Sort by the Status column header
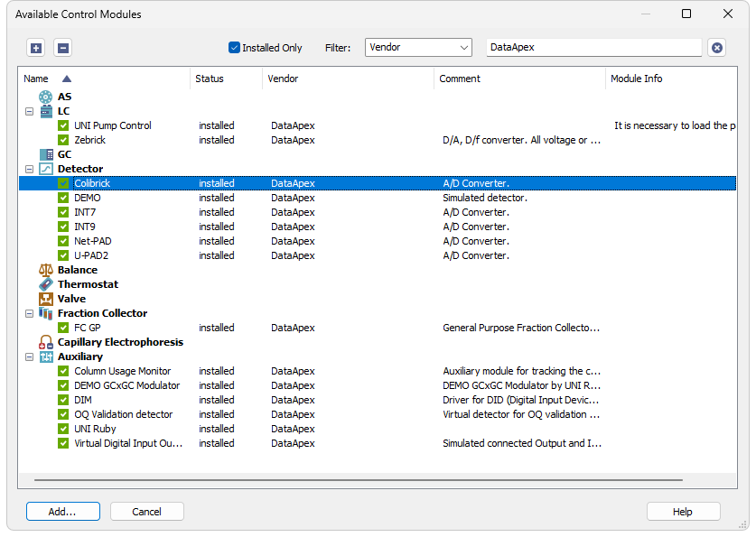 click(226, 79)
